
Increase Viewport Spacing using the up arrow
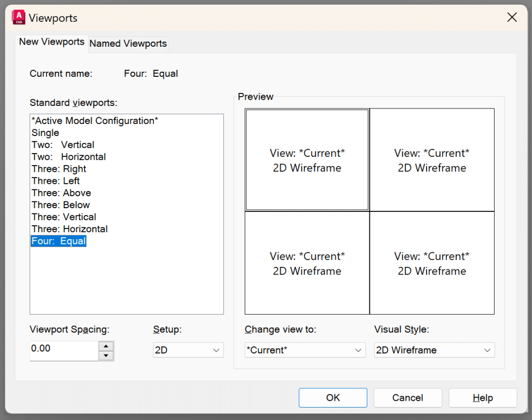(x=107, y=346)
